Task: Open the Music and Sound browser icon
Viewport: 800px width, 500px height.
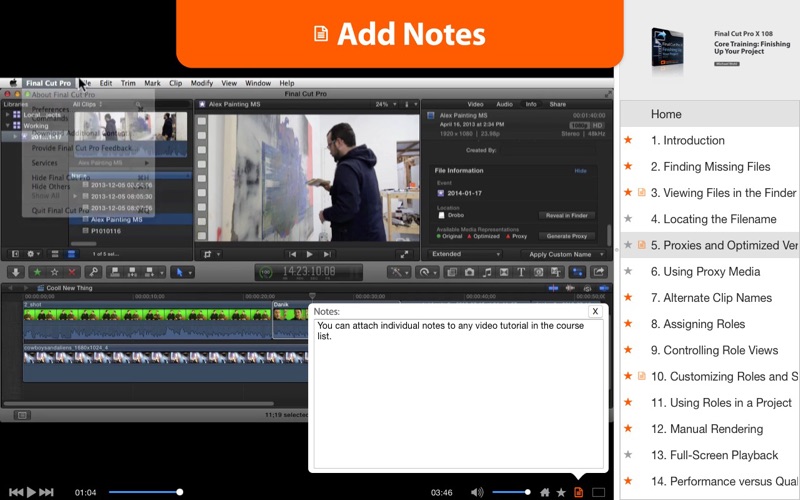Action: (x=487, y=272)
